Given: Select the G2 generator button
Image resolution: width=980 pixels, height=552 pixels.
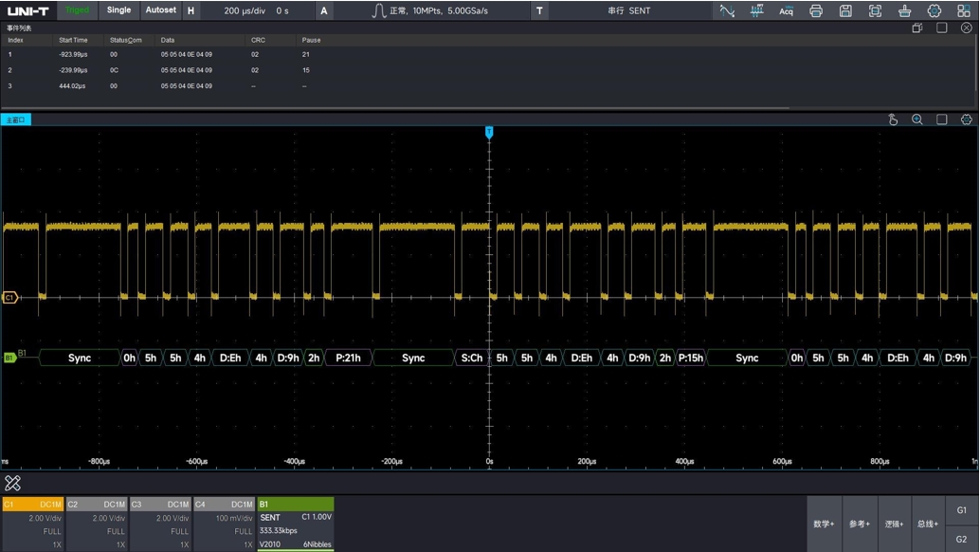Looking at the screenshot, I should coord(962,539).
